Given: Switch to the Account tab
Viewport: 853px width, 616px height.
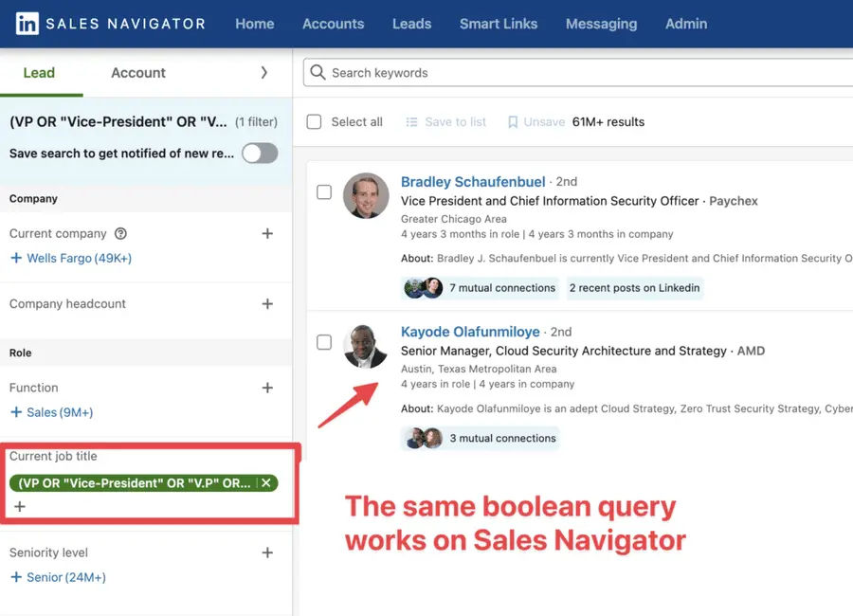Looking at the screenshot, I should click(137, 72).
